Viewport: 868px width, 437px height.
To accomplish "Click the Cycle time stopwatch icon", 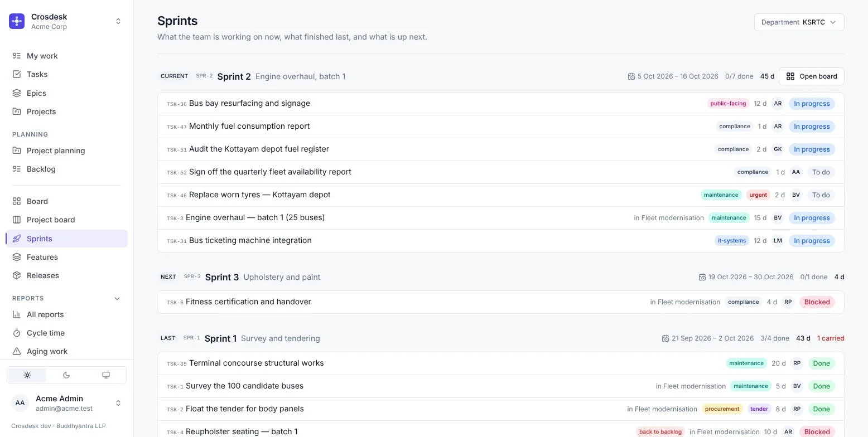I will click(17, 333).
